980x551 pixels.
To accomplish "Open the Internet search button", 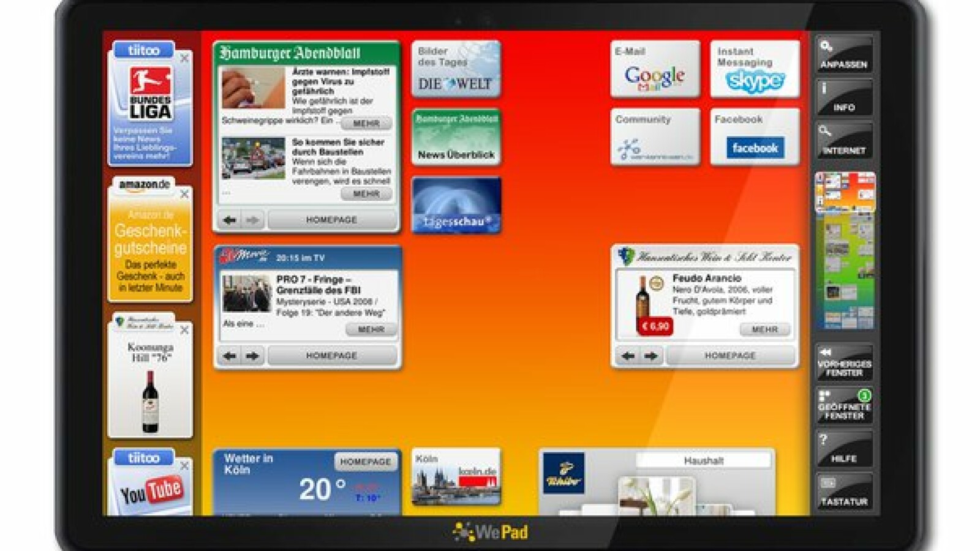I will [843, 141].
